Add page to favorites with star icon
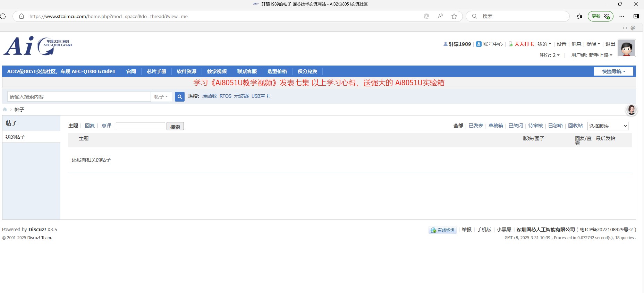The height and width of the screenshot is (293, 644). tap(454, 16)
